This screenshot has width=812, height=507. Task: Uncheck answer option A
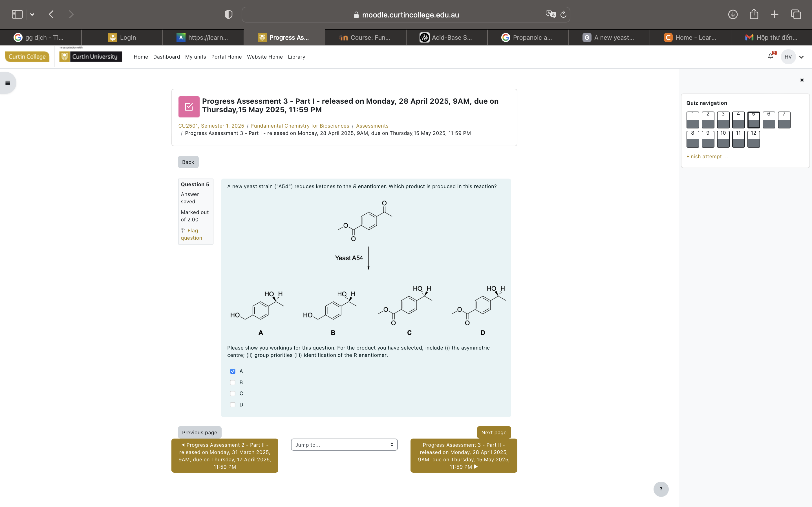click(x=233, y=371)
